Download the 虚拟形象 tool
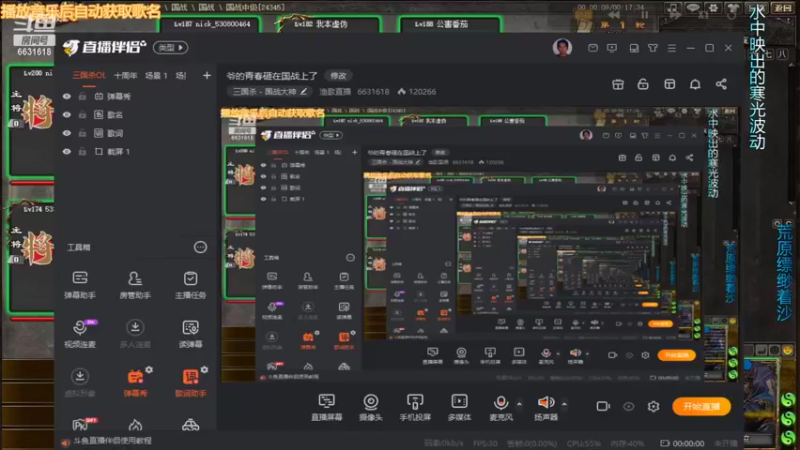The height and width of the screenshot is (450, 800). pos(80,383)
